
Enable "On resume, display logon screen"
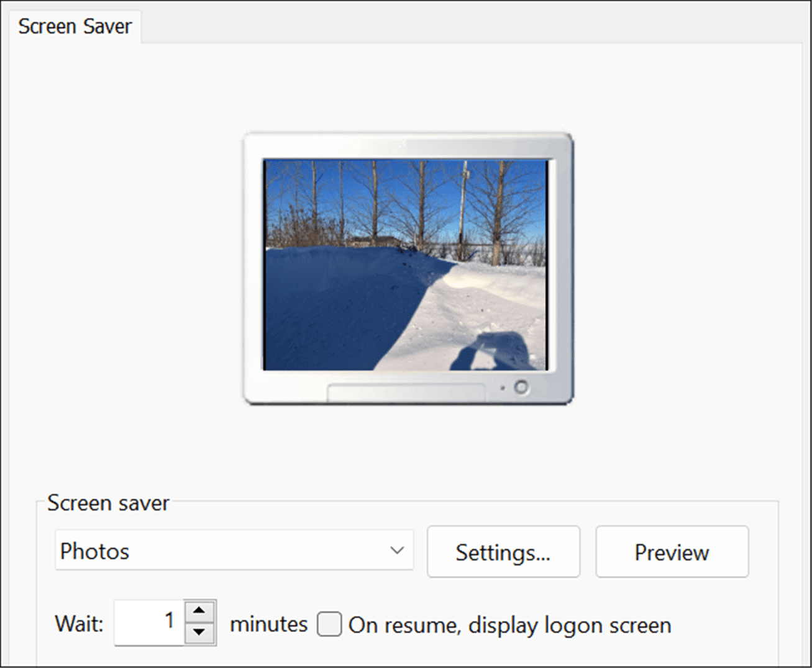pyautogui.click(x=330, y=625)
